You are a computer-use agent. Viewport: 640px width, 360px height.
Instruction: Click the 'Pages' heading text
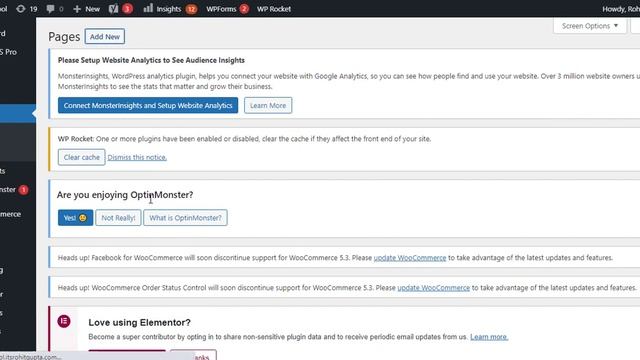tap(64, 37)
